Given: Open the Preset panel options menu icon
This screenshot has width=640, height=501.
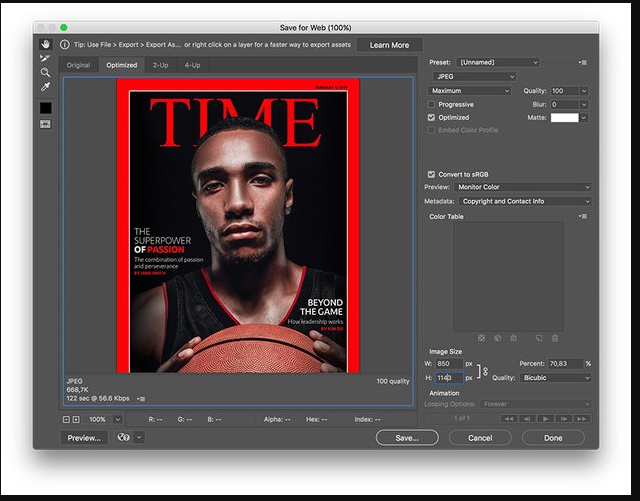Looking at the screenshot, I should click(582, 62).
